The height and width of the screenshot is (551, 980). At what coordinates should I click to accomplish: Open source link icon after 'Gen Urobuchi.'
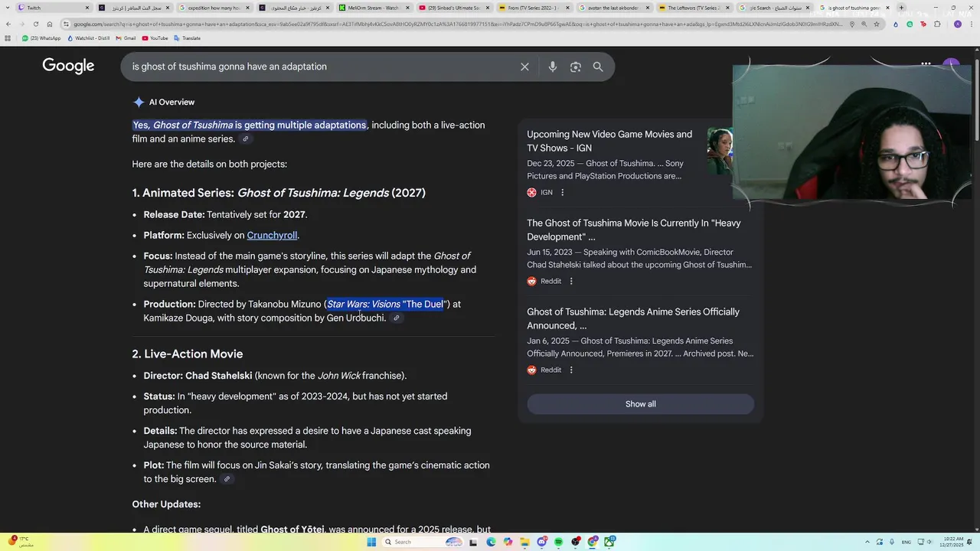click(x=396, y=318)
